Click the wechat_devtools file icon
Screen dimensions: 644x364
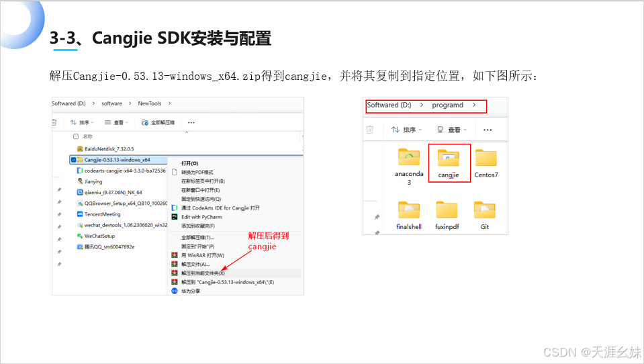pyautogui.click(x=80, y=225)
